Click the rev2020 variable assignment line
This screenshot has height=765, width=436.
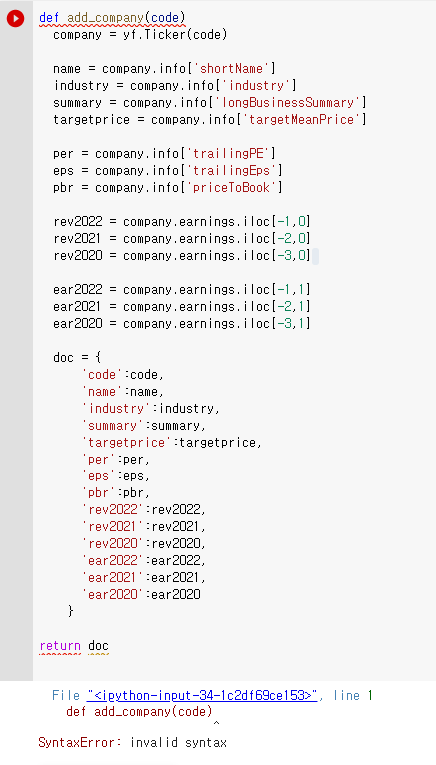click(x=182, y=256)
